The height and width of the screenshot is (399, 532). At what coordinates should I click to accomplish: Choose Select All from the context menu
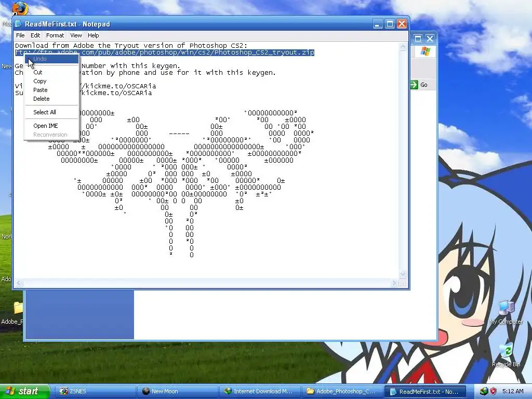click(x=51, y=112)
